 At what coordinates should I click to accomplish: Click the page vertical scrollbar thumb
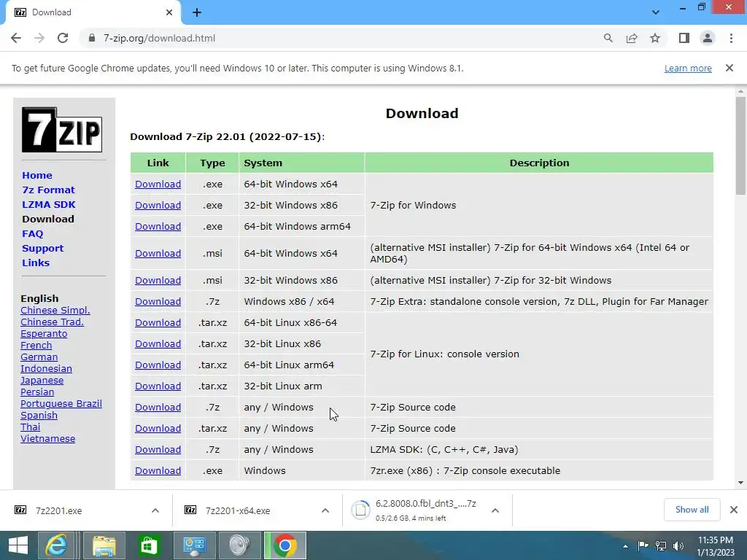740,145
